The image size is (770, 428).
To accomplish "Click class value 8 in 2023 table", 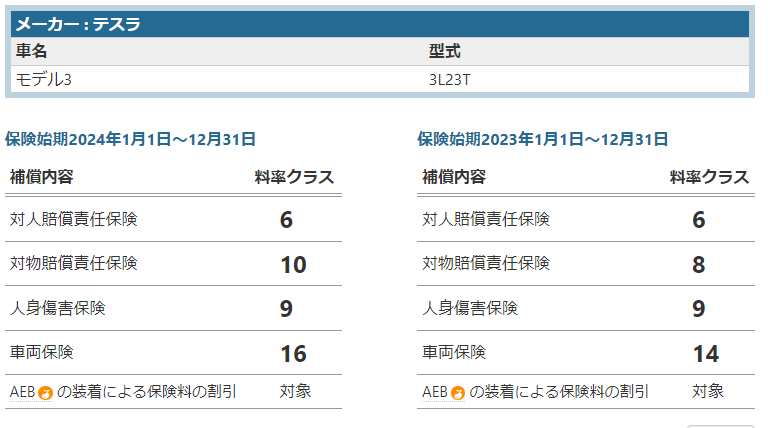I will (x=699, y=265).
